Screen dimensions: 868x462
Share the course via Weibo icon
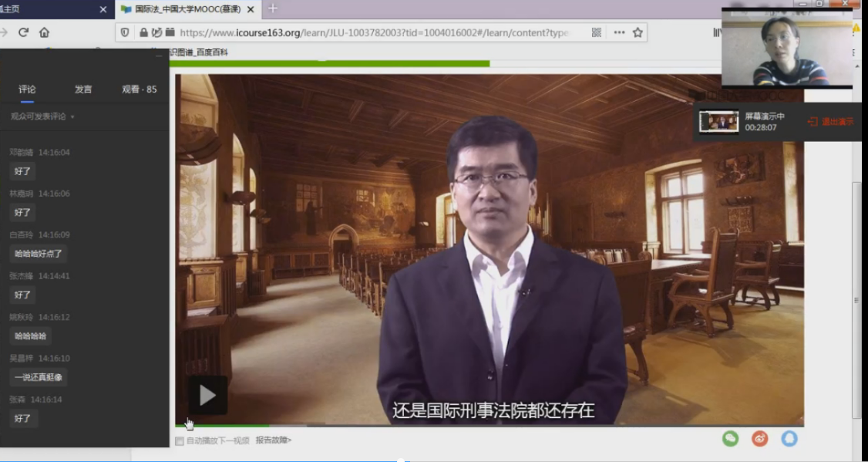pos(760,438)
